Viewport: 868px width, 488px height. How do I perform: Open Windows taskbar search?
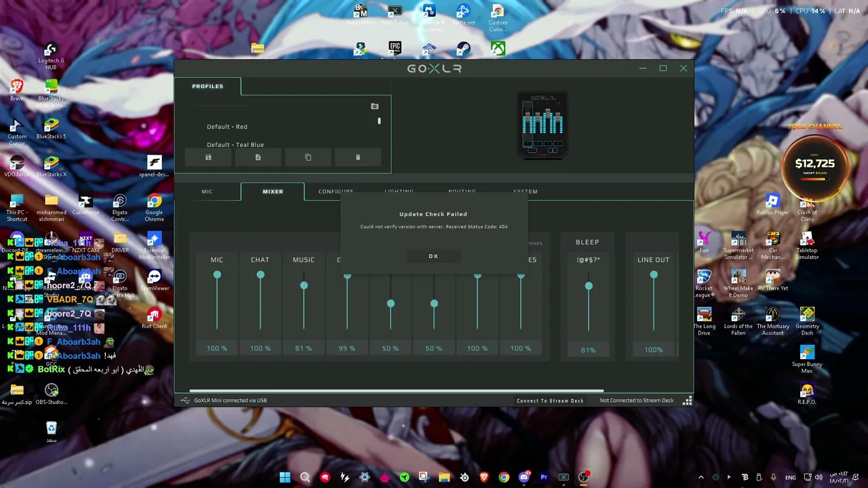[305, 477]
